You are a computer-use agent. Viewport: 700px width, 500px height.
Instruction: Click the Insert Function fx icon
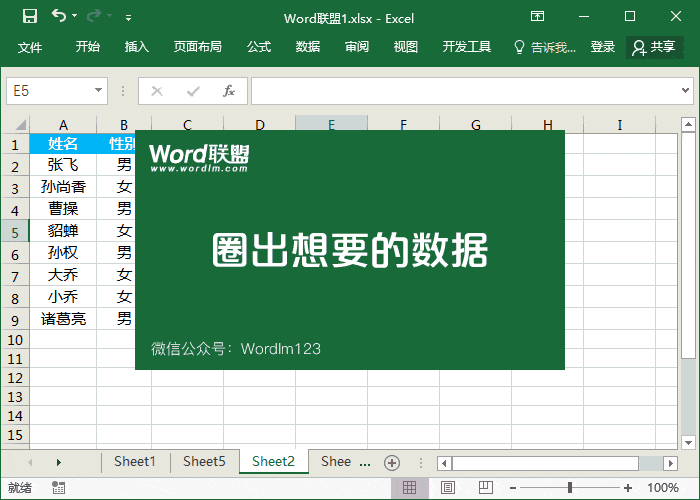229,91
